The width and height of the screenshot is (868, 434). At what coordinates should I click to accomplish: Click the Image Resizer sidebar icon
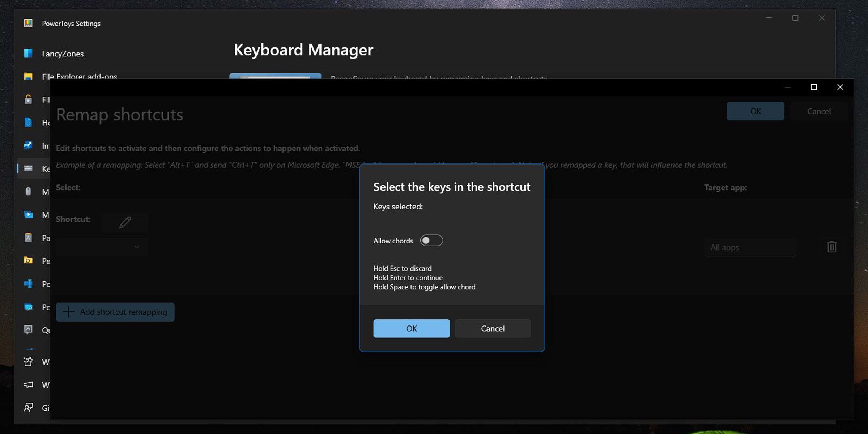[28, 145]
